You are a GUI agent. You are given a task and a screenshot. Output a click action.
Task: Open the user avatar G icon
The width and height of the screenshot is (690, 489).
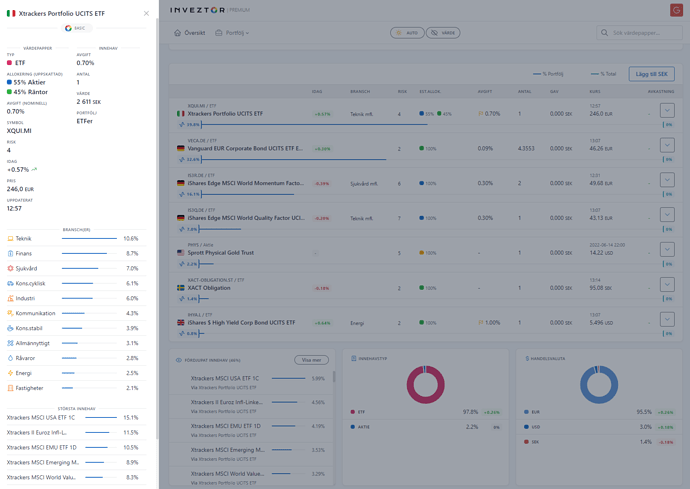(x=676, y=10)
